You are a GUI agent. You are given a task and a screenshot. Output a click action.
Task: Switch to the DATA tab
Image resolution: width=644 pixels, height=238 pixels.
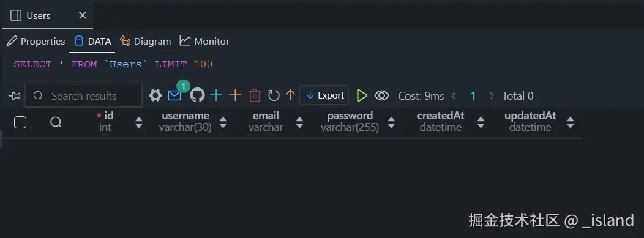(93, 41)
